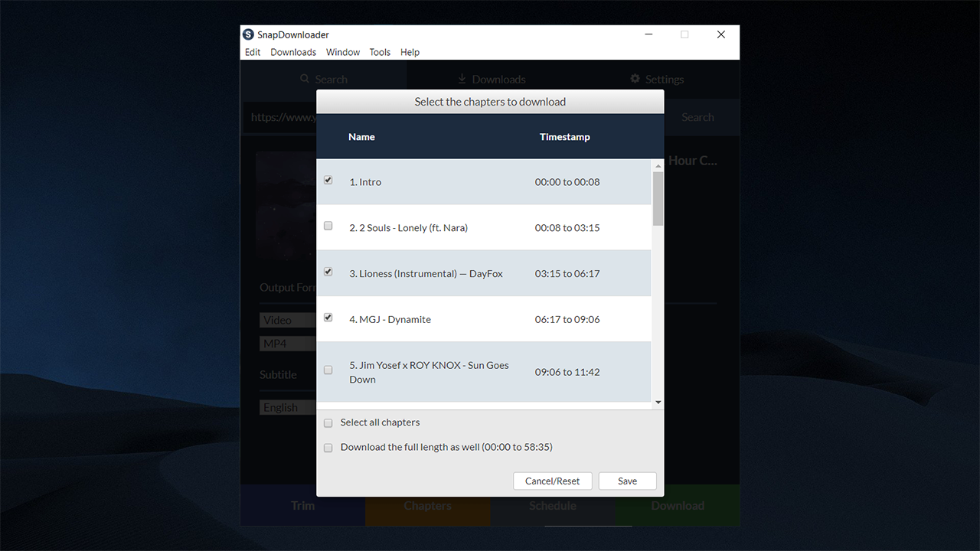Open the Video output format dropdown
The image size is (980, 551).
(x=289, y=320)
